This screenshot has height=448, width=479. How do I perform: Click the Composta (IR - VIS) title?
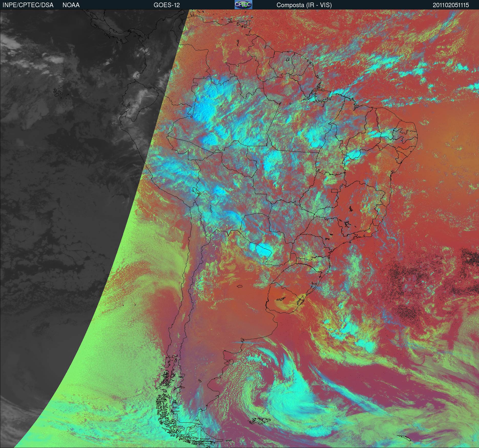click(x=304, y=5)
